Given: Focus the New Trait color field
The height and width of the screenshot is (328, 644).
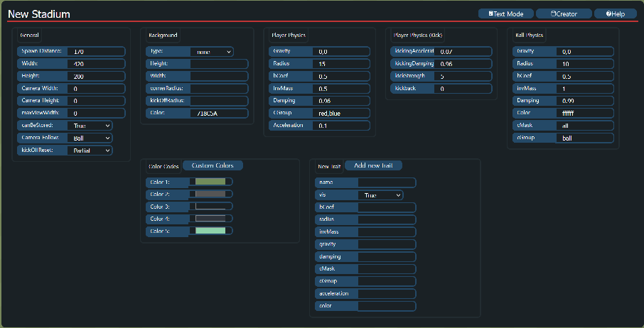Looking at the screenshot, I should coord(387,306).
